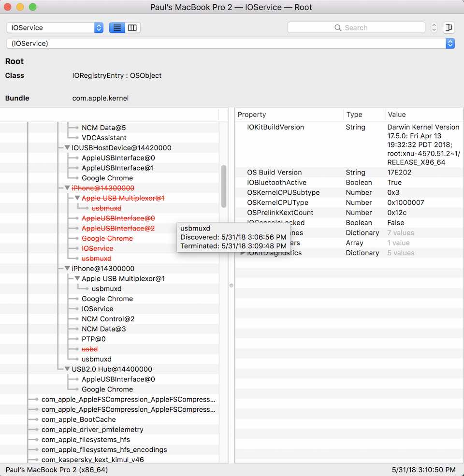Collapse the active Apple USB Multiplexor@1 node
464x476 pixels.
tap(77, 278)
